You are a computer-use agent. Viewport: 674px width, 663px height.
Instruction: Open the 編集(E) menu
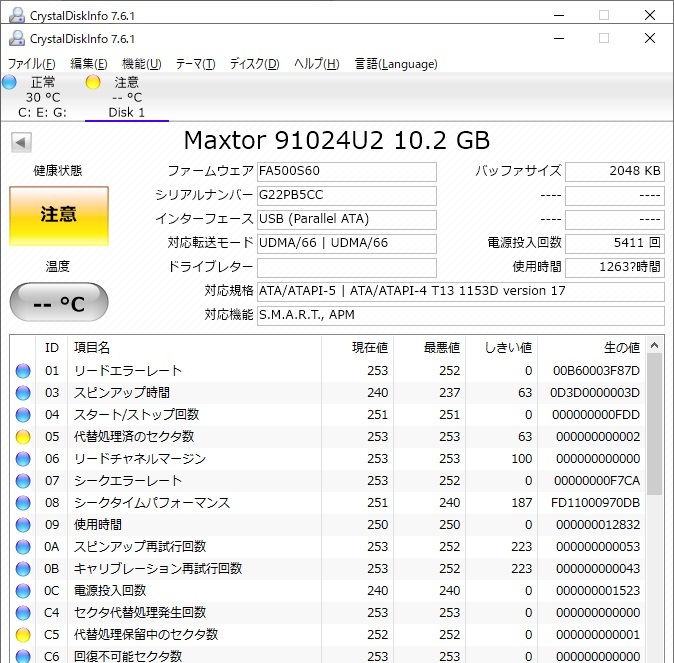(89, 64)
